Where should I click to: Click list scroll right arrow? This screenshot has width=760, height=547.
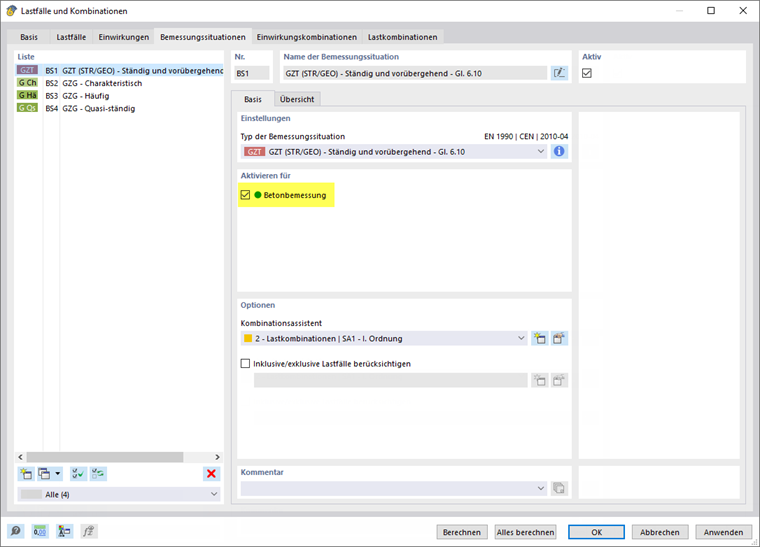217,457
